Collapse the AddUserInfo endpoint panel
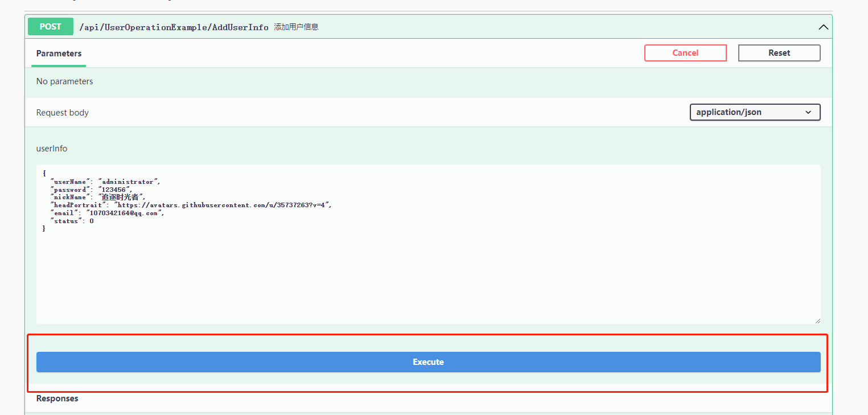The height and width of the screenshot is (415, 868). pos(823,27)
